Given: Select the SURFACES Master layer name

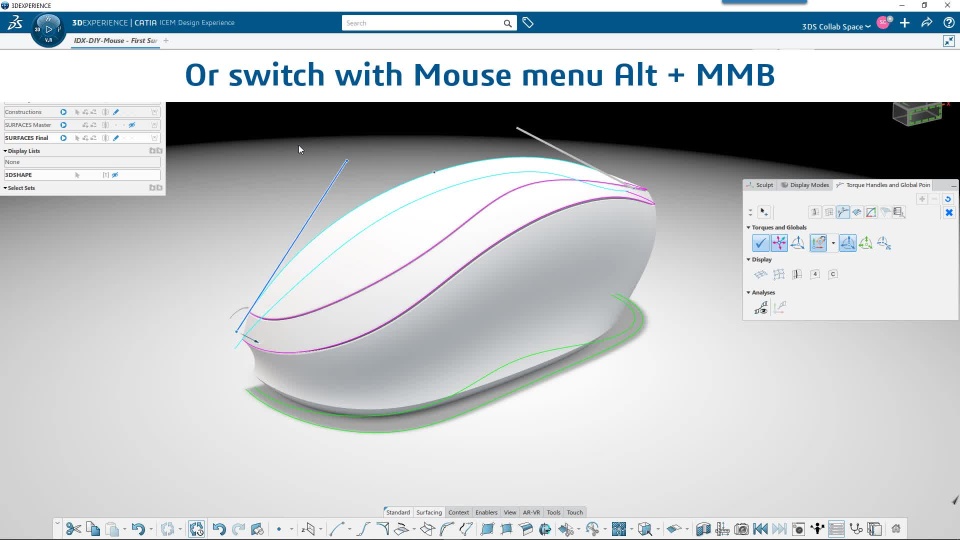Looking at the screenshot, I should pos(28,125).
